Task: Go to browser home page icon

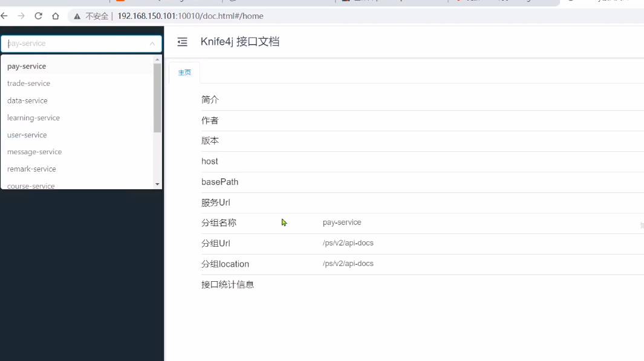Action: coord(56,16)
